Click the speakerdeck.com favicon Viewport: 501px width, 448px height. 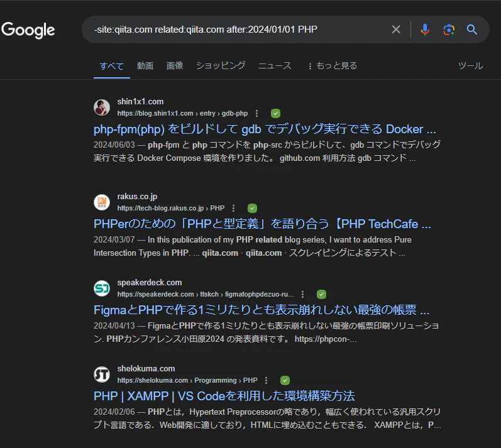tap(102, 288)
